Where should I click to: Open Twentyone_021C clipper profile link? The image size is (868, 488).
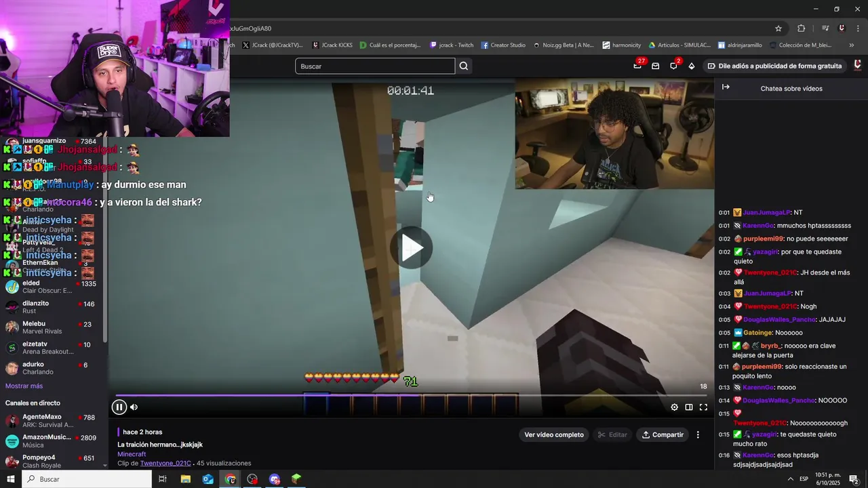(165, 463)
